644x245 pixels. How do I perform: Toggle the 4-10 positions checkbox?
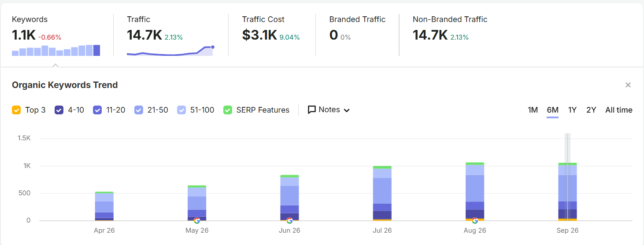click(x=59, y=110)
